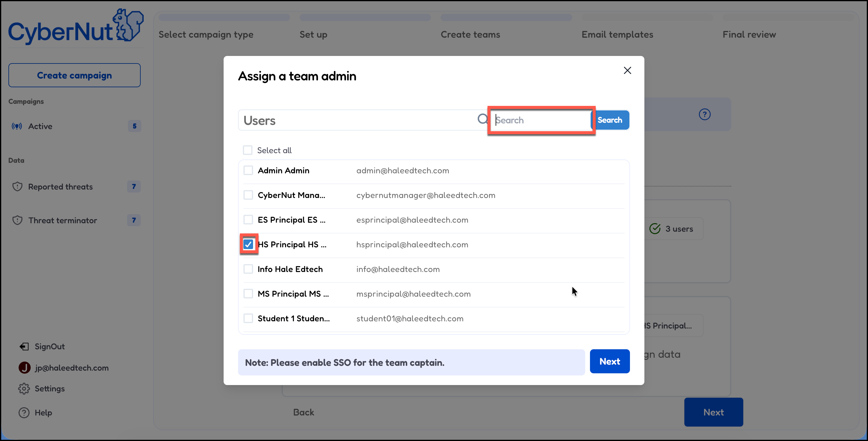Check the Select all checkbox
Viewport: 868px width, 441px height.
click(x=248, y=150)
